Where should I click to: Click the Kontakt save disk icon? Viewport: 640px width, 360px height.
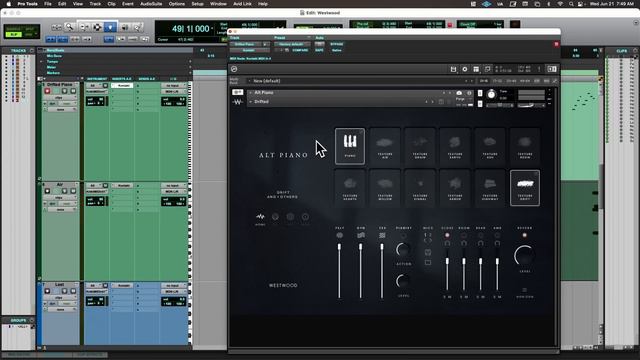point(453,69)
